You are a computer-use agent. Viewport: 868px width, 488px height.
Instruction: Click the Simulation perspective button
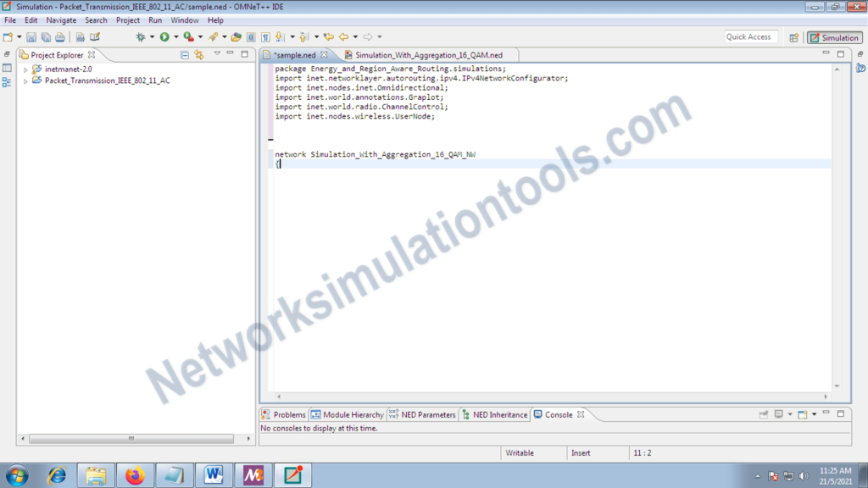tap(834, 37)
